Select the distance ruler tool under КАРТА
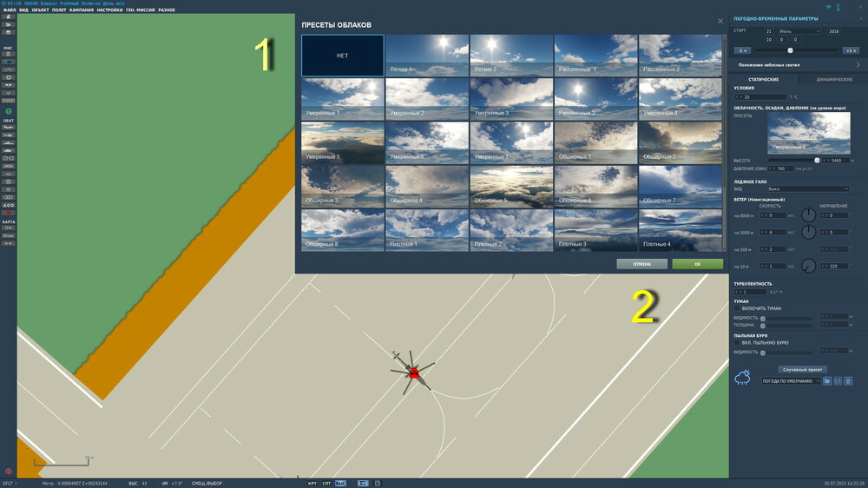The height and width of the screenshot is (488, 868). 9,243
